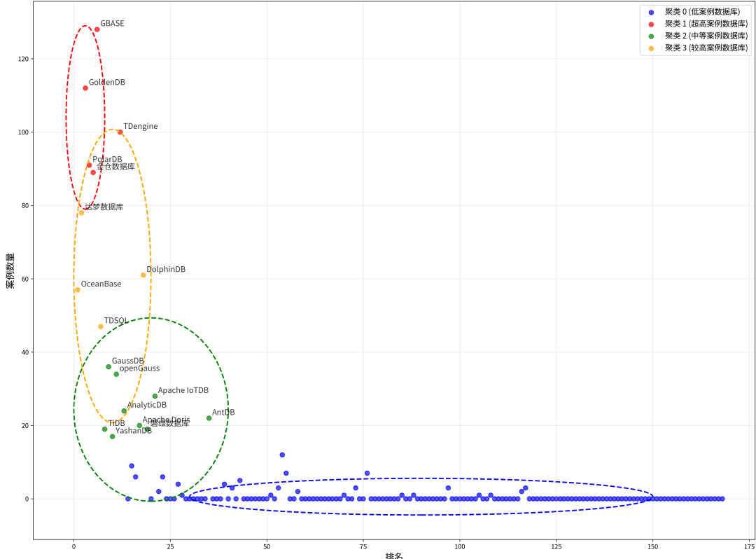Click the orange data point beside DolphinDB
Screen dimensions: 756x559
[x=143, y=275]
